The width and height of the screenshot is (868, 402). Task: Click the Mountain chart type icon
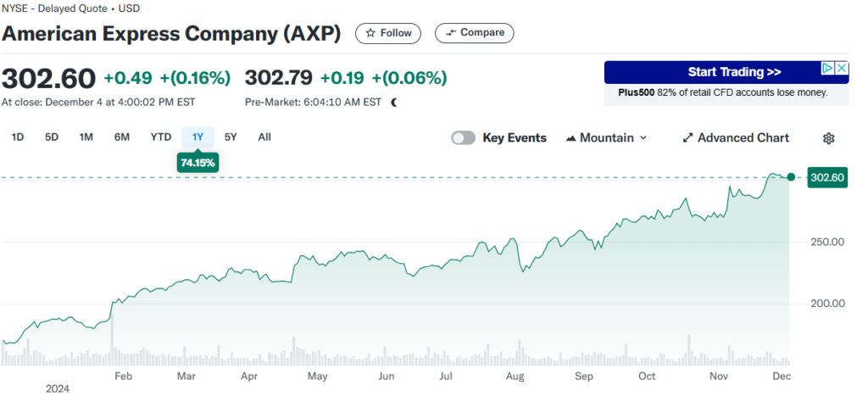pyautogui.click(x=570, y=137)
